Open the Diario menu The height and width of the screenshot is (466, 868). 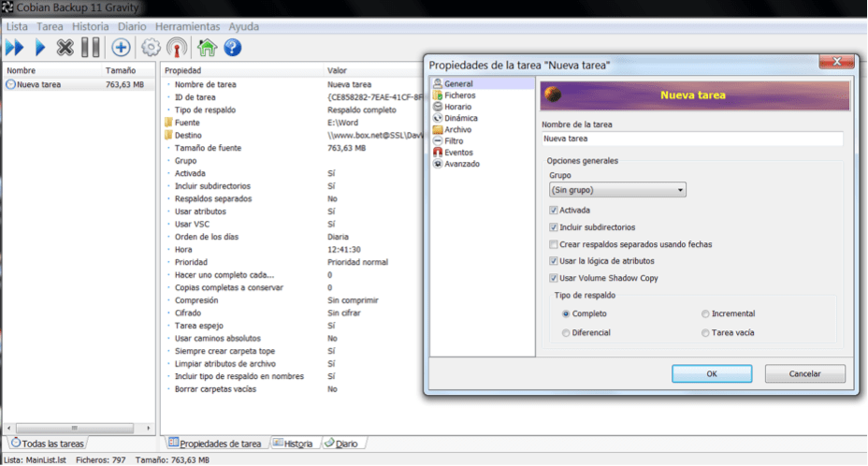pyautogui.click(x=132, y=26)
